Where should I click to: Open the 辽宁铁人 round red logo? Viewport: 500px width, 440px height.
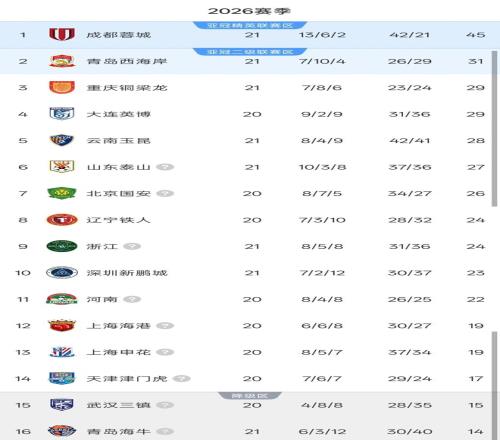click(62, 220)
